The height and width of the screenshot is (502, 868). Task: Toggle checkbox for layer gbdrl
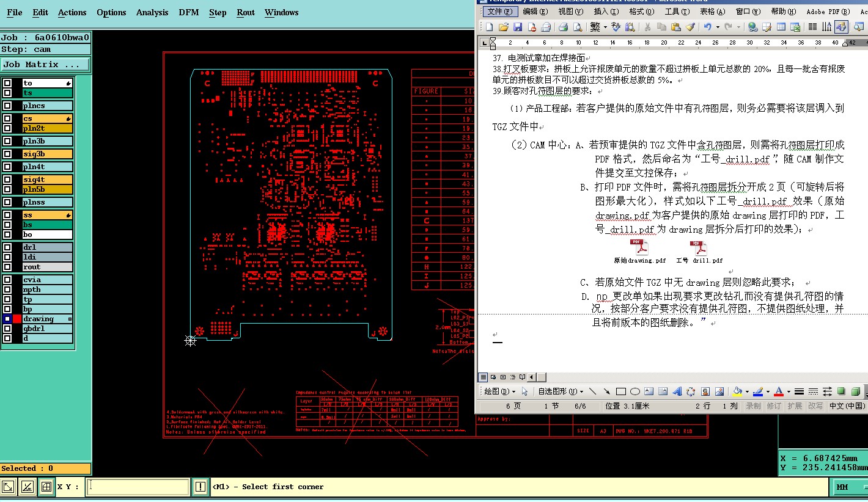tap(7, 329)
